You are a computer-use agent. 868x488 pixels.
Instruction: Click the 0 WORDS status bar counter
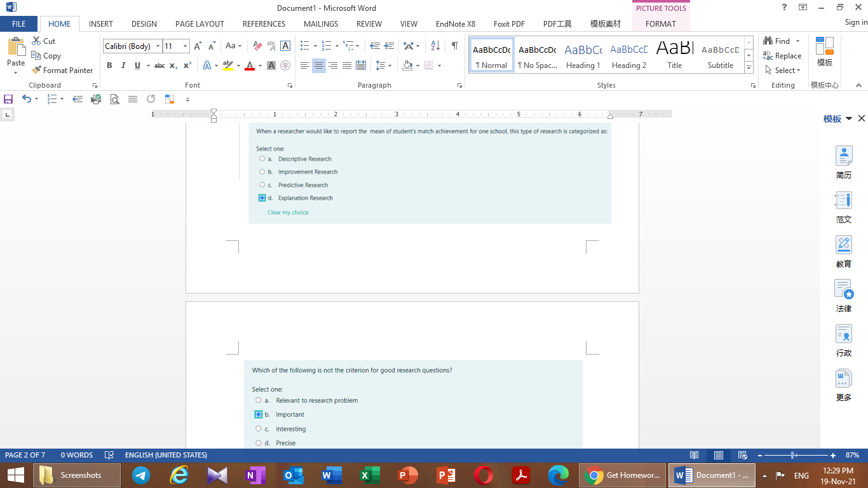tap(77, 455)
